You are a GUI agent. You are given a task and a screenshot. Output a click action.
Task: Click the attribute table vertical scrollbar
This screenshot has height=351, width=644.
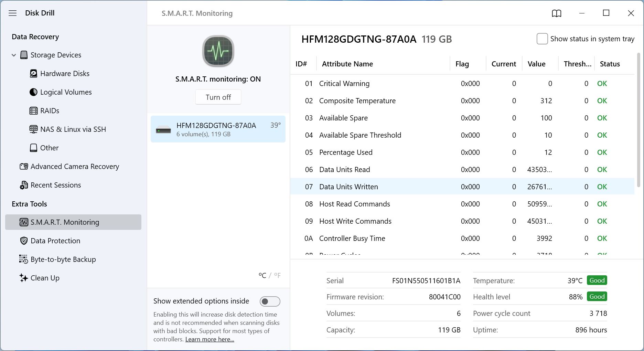point(638,120)
